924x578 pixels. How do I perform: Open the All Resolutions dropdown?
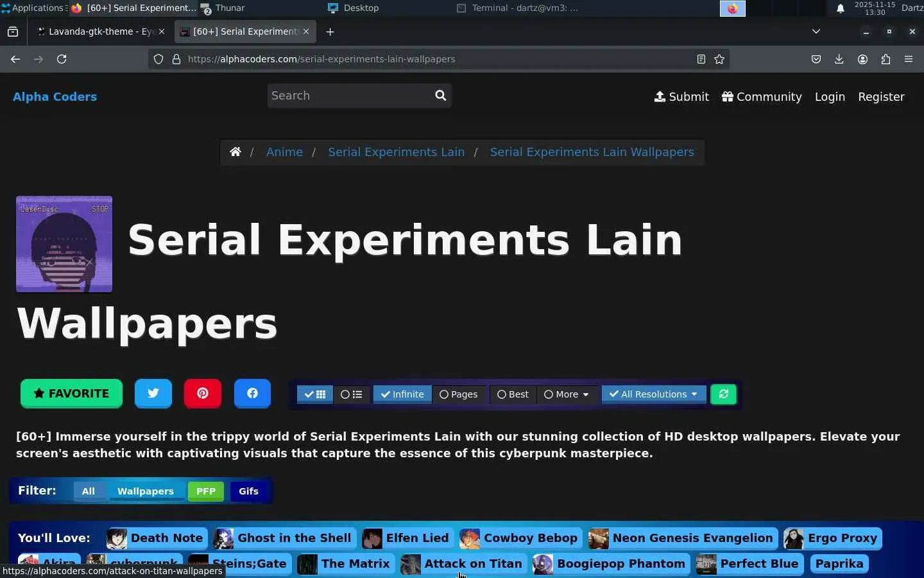(x=654, y=394)
